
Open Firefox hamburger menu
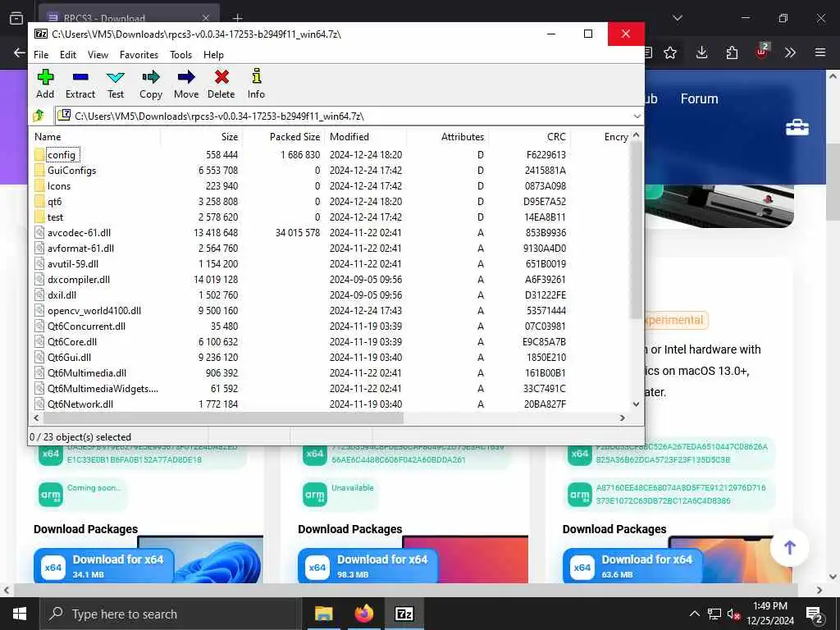pos(820,52)
